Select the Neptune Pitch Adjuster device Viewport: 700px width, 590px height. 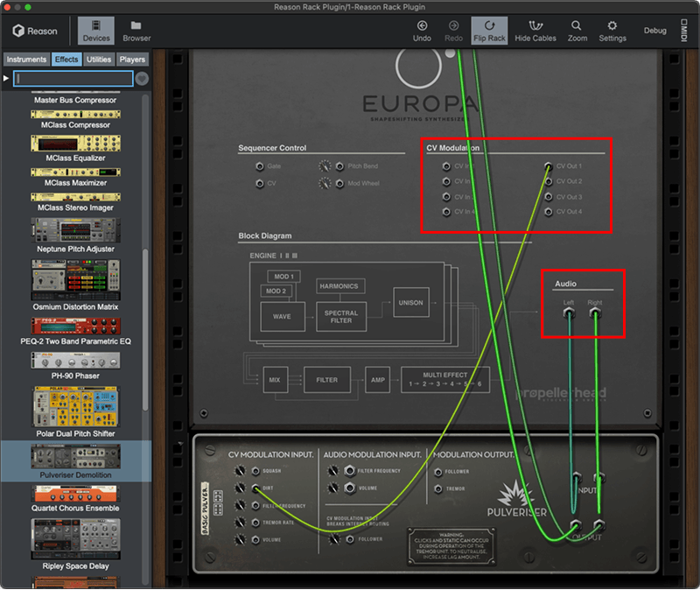point(75,235)
